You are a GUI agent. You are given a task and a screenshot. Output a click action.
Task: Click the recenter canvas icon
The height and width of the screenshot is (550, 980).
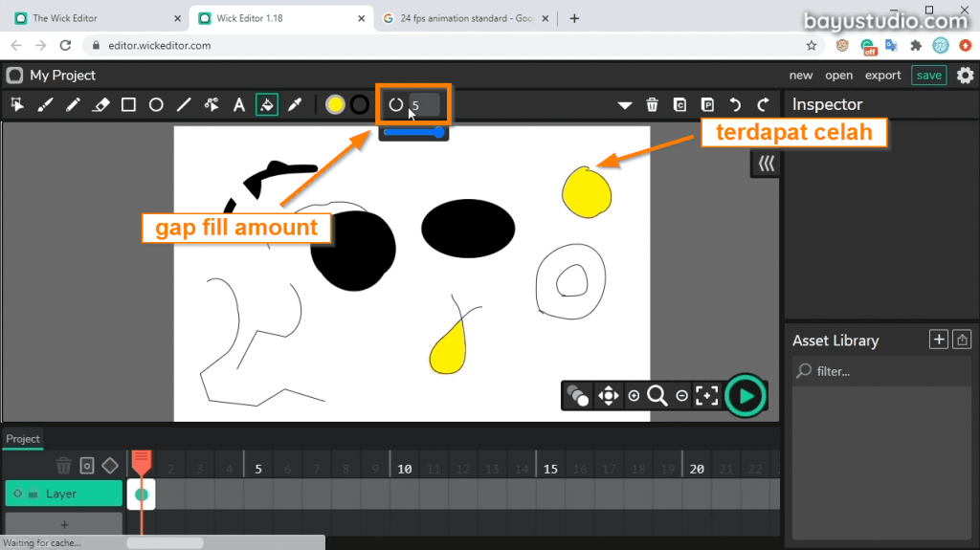tap(707, 396)
